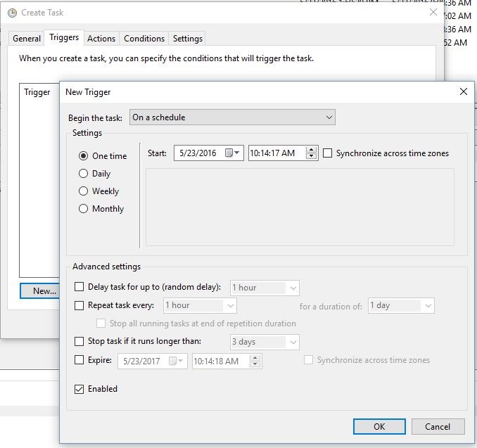The width and height of the screenshot is (477, 448).
Task: Select the Daily schedule option
Action: click(x=84, y=174)
